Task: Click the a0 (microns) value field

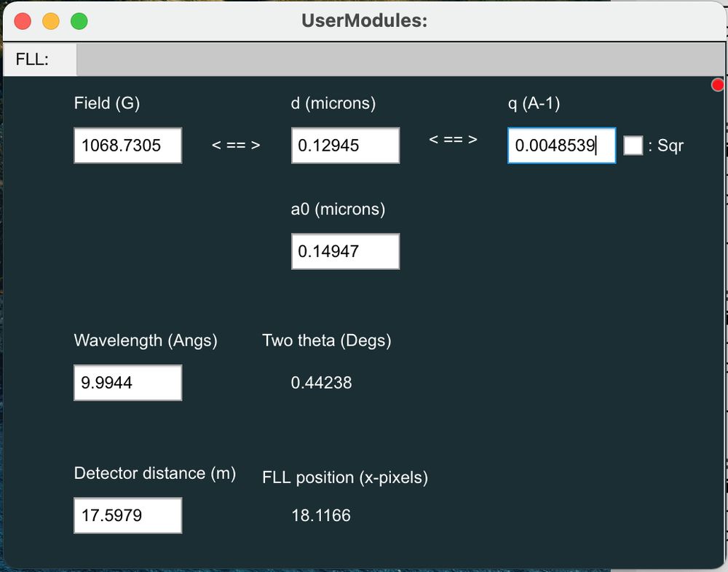Action: pyautogui.click(x=345, y=251)
